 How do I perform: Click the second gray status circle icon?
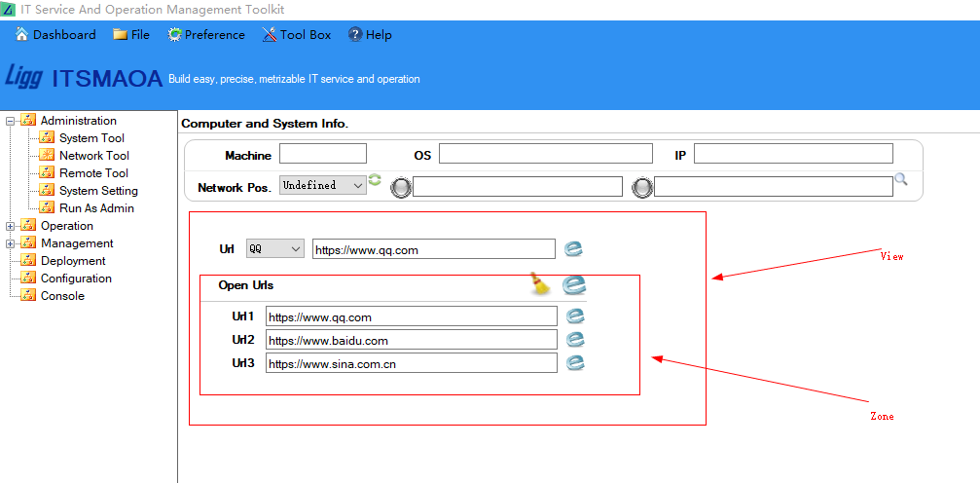(642, 188)
